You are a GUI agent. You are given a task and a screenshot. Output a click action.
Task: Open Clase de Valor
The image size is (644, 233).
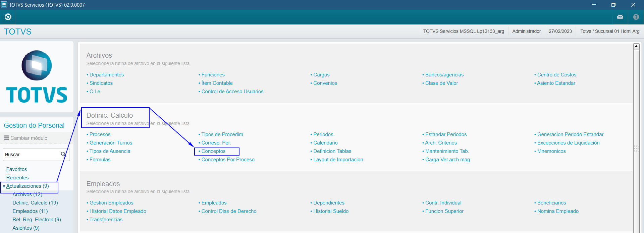[441, 83]
